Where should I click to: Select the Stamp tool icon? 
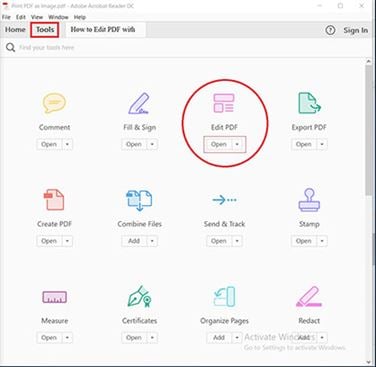click(x=309, y=200)
